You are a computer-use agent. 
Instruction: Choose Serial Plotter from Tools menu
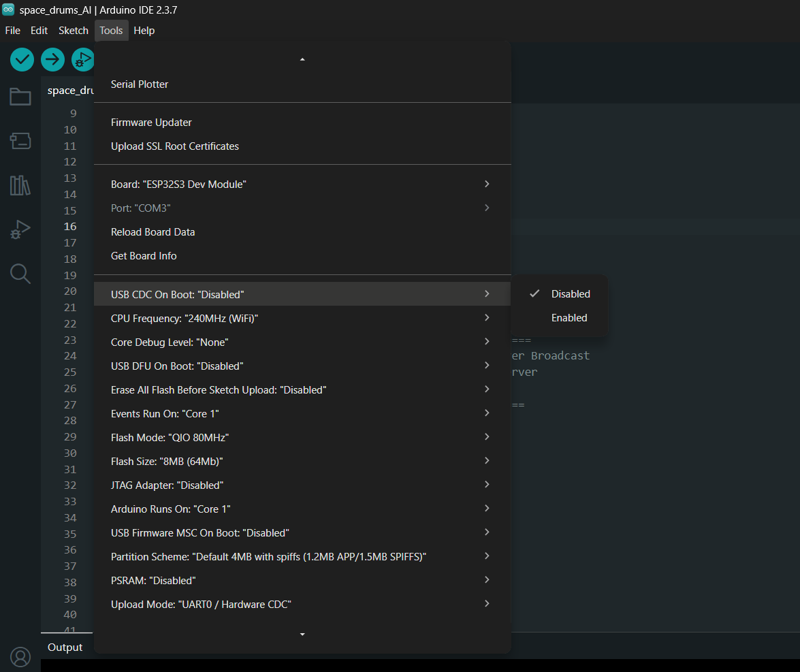tap(302, 84)
